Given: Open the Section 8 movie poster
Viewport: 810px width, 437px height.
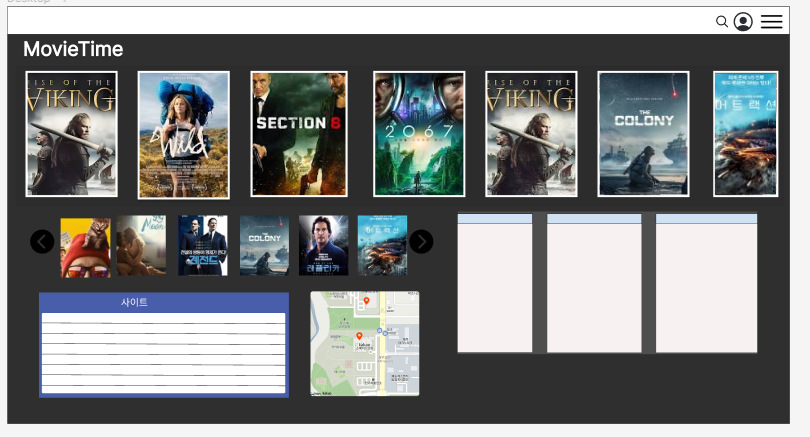Looking at the screenshot, I should tap(299, 134).
